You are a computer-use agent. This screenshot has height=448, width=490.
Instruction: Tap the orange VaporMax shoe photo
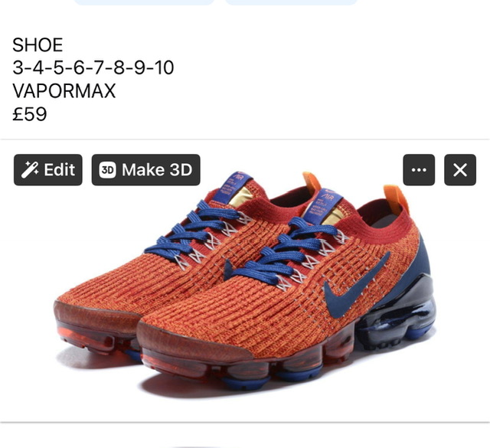(x=245, y=281)
